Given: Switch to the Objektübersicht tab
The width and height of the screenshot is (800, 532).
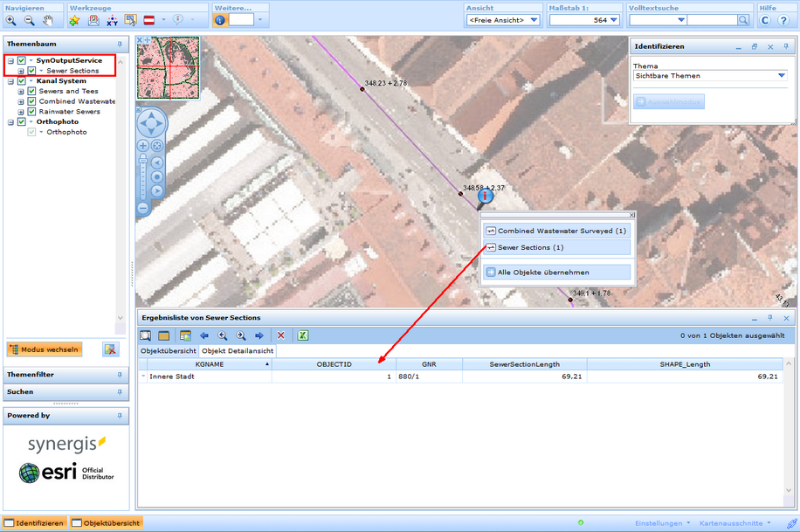Looking at the screenshot, I should coord(169,351).
